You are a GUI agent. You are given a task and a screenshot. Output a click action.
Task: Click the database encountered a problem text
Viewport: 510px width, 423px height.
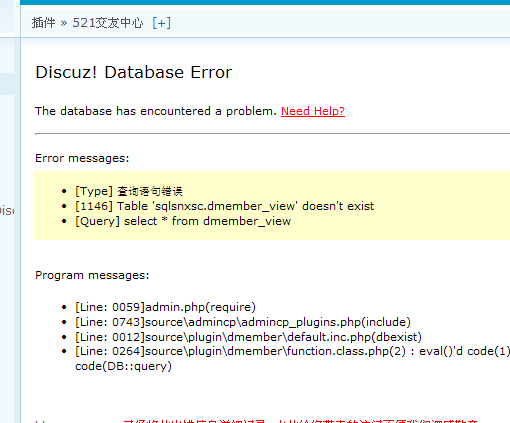(x=156, y=111)
